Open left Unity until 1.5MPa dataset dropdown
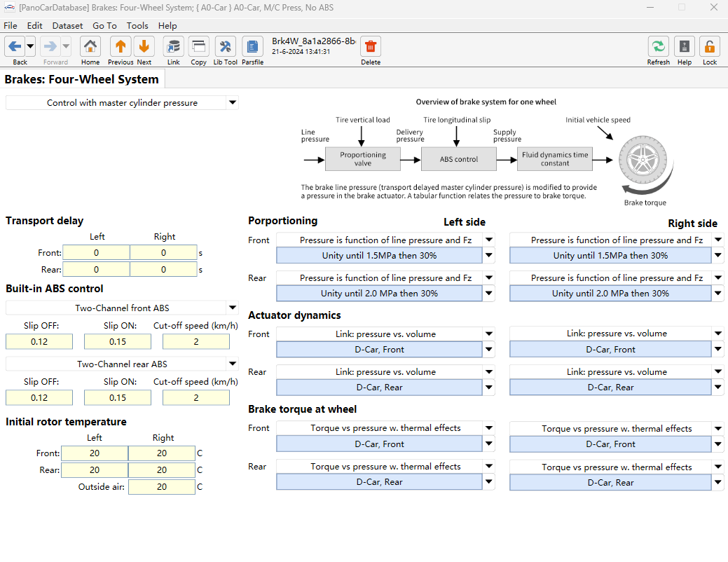This screenshot has width=728, height=562. tap(489, 255)
